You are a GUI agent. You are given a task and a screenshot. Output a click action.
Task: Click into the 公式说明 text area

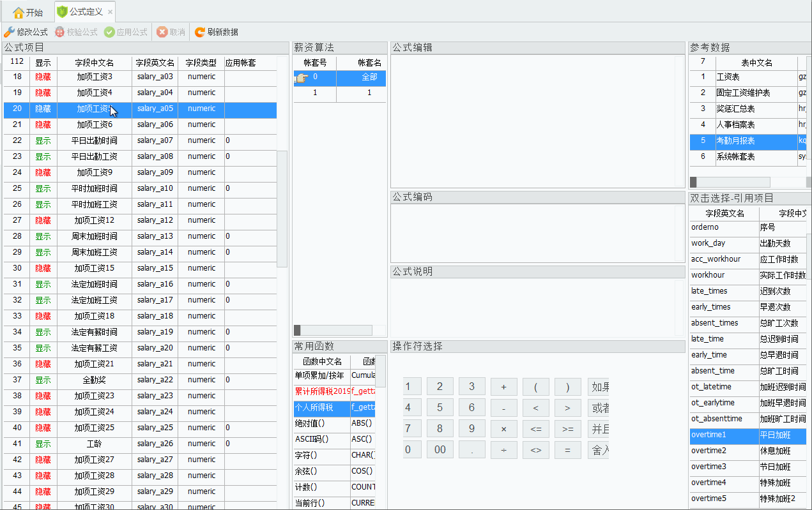[533, 308]
